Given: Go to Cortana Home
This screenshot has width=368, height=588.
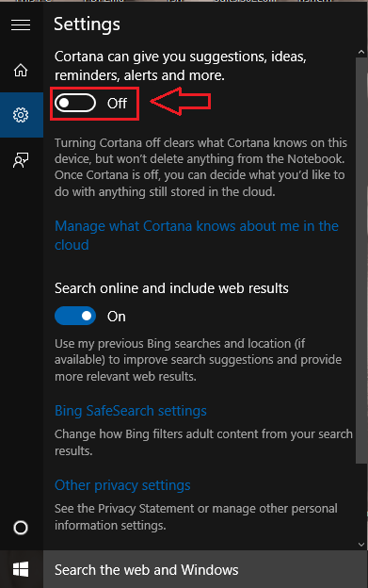Looking at the screenshot, I should (x=21, y=70).
